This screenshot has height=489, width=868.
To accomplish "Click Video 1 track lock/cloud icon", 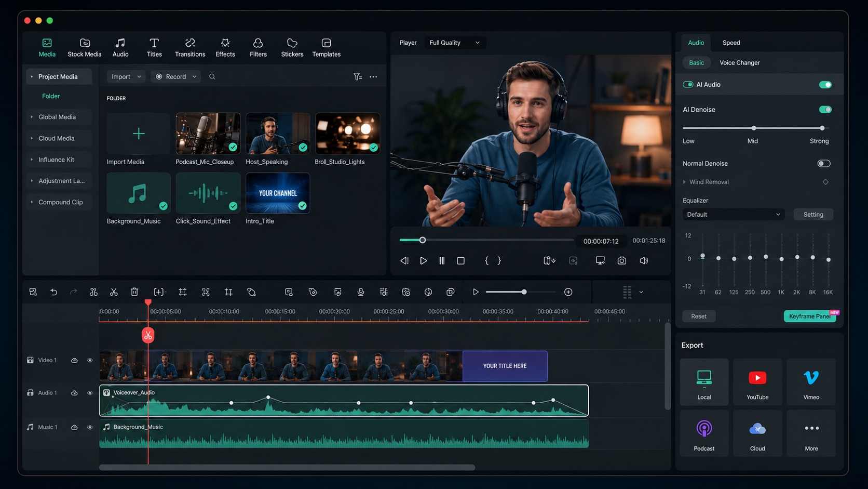I will click(x=74, y=360).
